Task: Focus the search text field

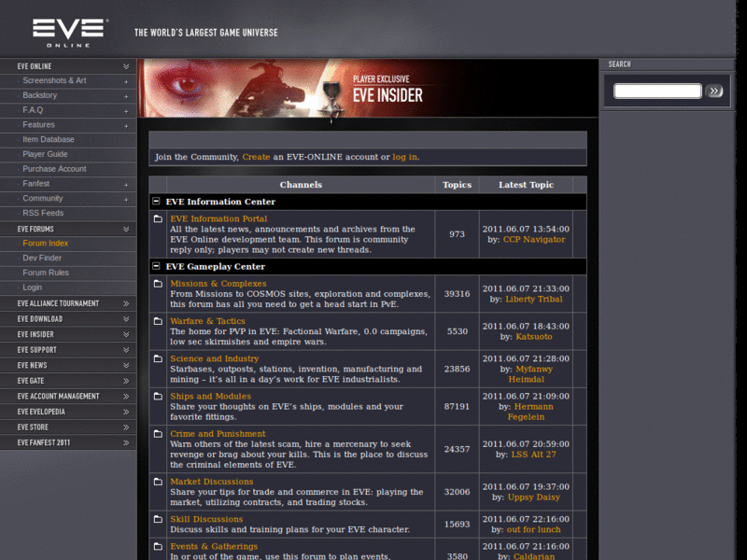Action: 657,91
